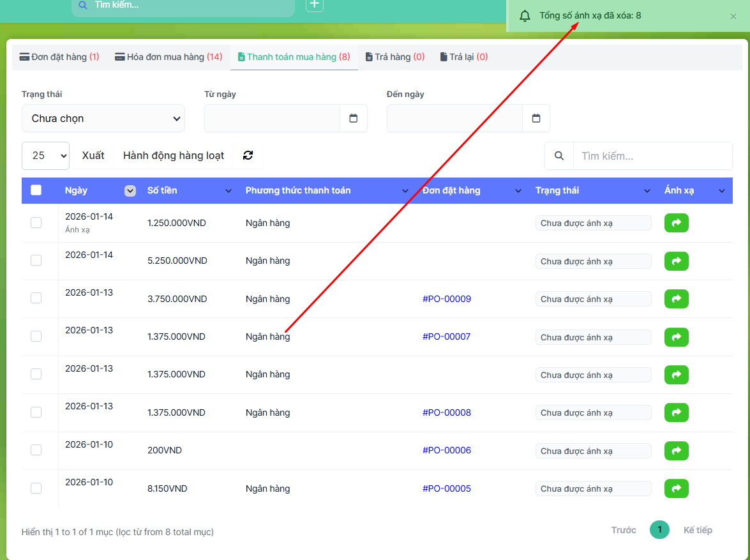Click the Xuất export button

(93, 156)
